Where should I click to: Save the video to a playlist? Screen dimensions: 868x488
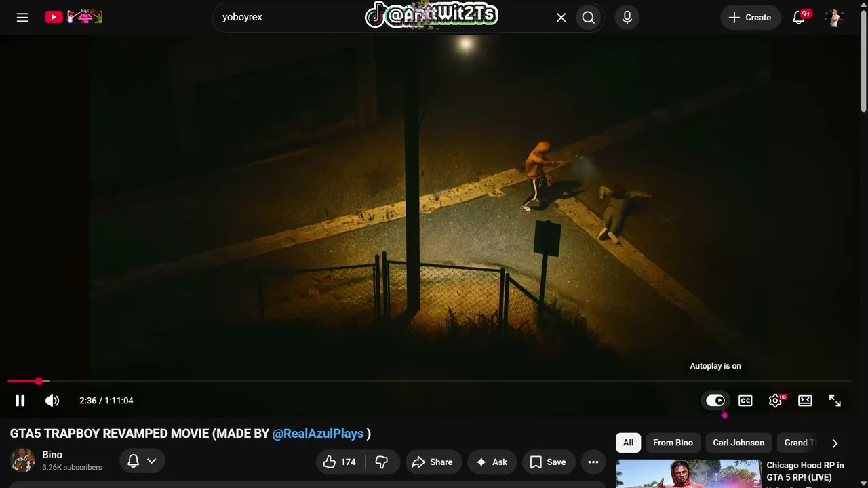point(549,462)
